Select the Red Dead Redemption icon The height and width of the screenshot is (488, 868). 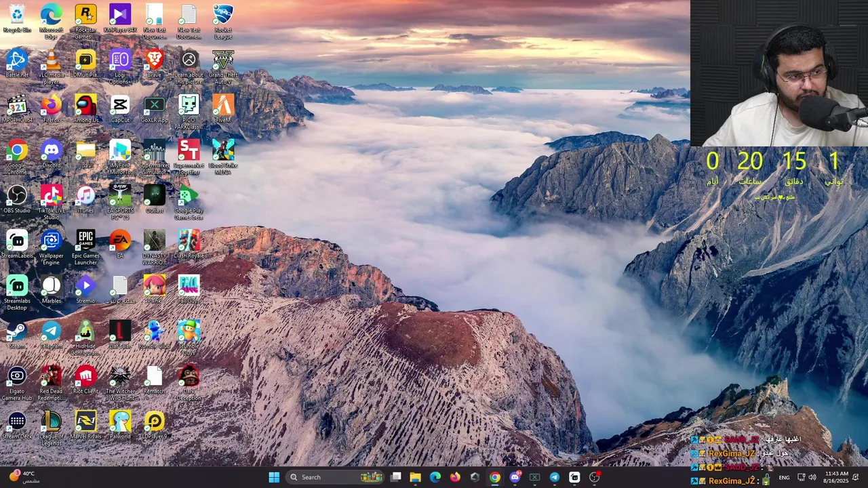click(51, 384)
